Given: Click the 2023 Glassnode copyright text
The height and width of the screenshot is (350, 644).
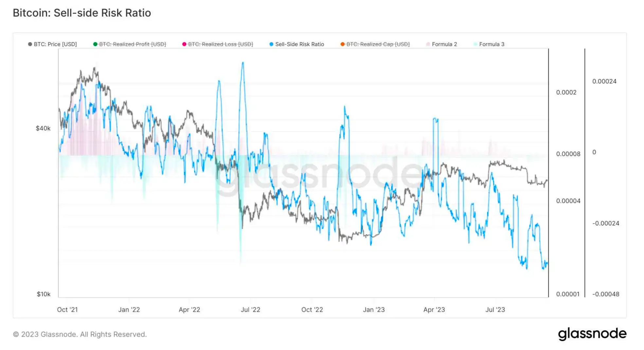Looking at the screenshot, I should point(80,334).
